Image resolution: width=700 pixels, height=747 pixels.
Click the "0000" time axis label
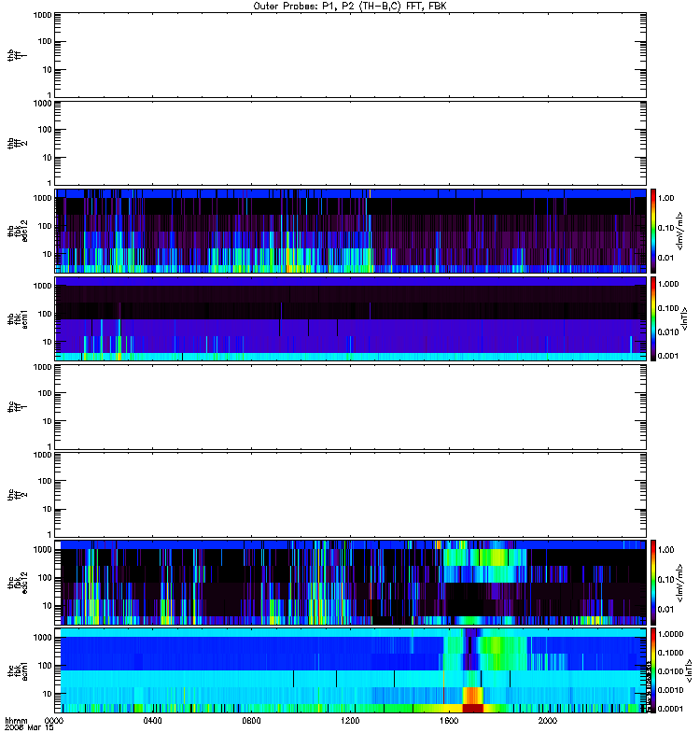pos(54,721)
